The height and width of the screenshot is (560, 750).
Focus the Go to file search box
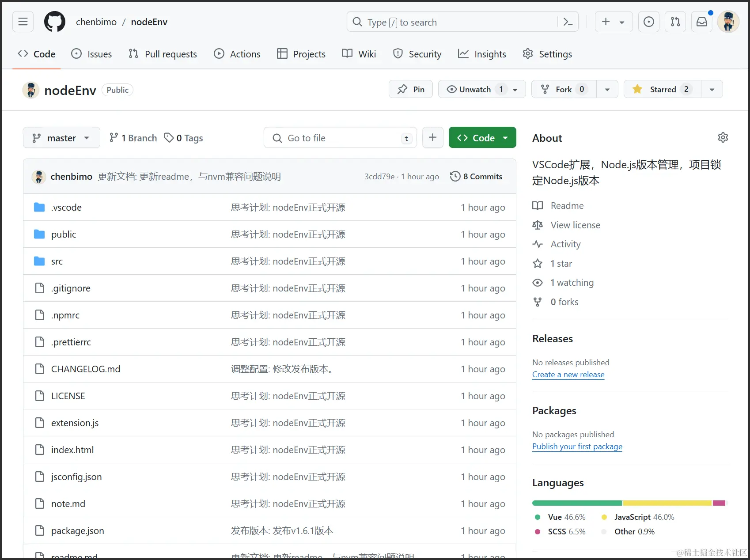pyautogui.click(x=341, y=138)
